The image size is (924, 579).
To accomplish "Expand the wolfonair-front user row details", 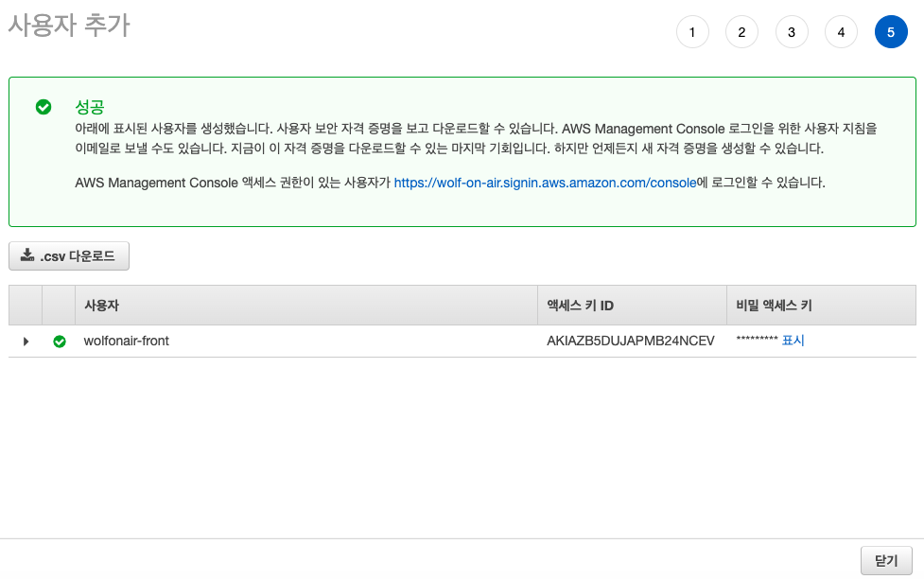I will tap(26, 340).
